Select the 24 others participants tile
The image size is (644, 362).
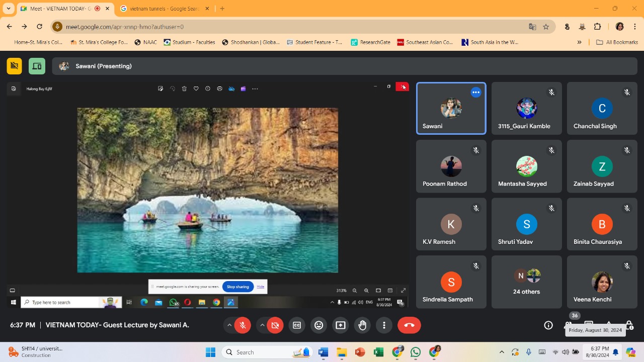pyautogui.click(x=526, y=282)
